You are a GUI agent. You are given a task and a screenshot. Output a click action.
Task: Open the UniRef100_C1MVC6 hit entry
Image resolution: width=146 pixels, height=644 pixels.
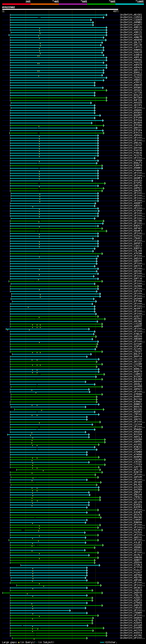click(131, 17)
